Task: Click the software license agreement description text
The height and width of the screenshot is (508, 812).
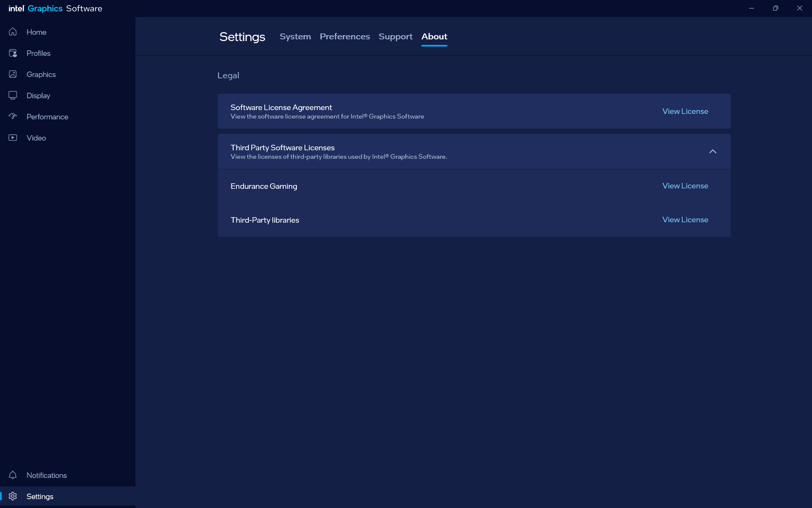Action: 327,116
